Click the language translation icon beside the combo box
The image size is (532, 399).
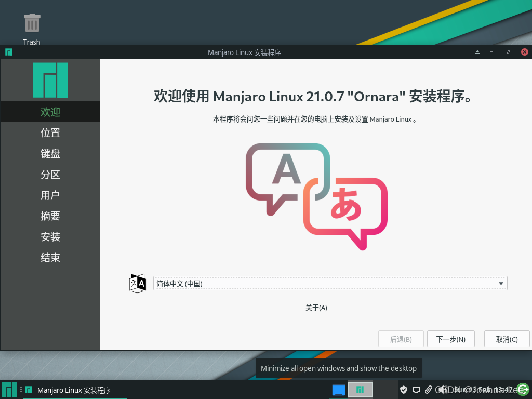pos(137,283)
